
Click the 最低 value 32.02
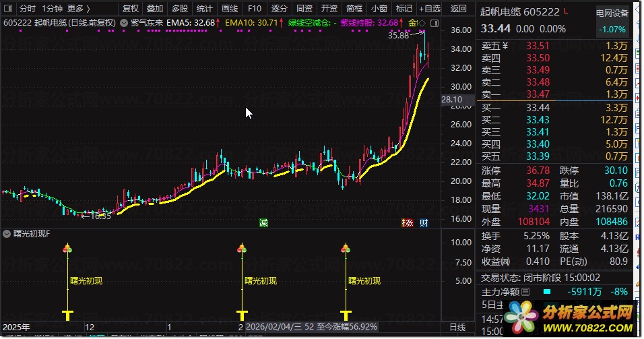[538, 196]
